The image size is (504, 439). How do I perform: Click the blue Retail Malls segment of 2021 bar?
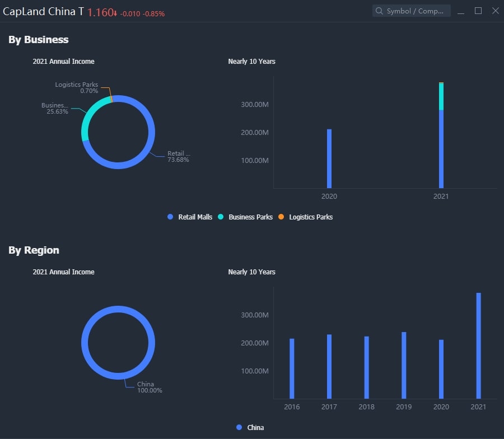coord(441,149)
